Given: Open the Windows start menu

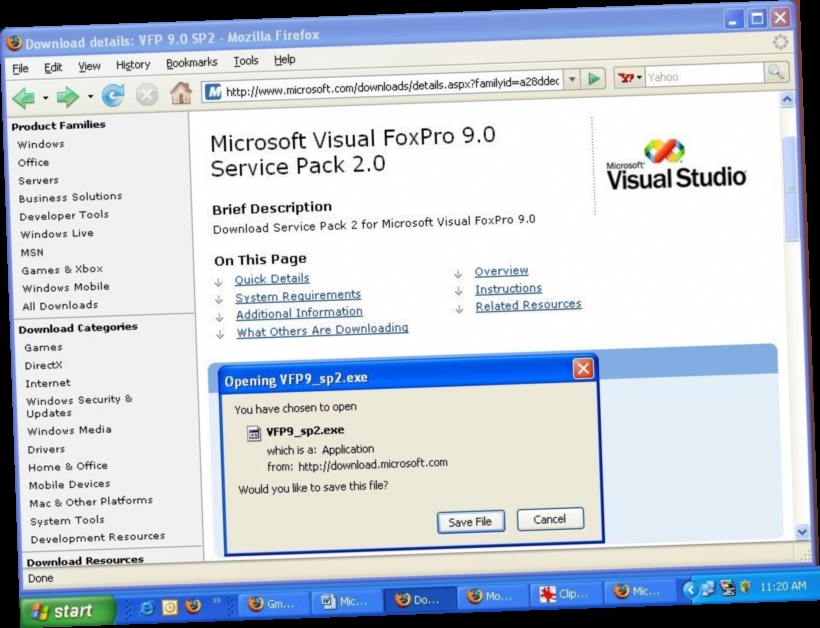Looking at the screenshot, I should [x=67, y=610].
